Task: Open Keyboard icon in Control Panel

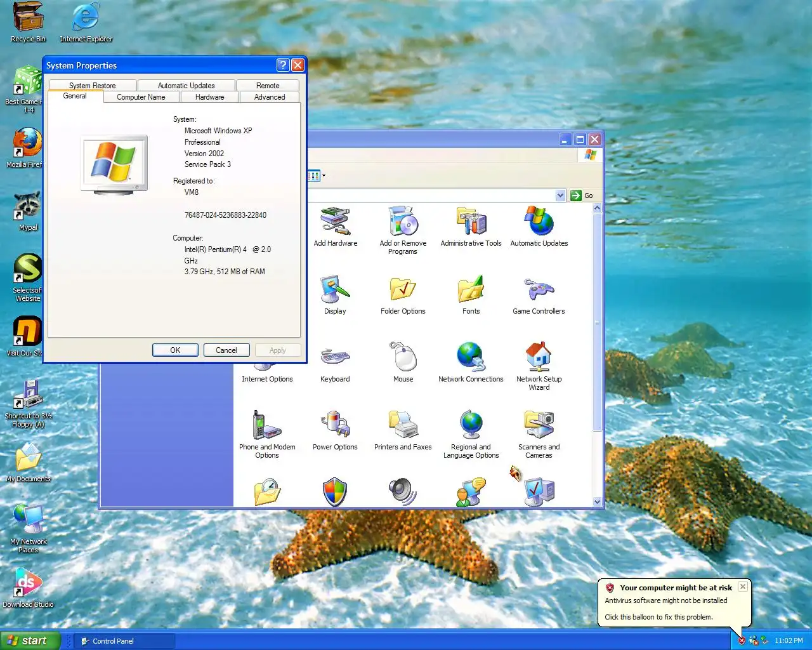Action: (335, 364)
